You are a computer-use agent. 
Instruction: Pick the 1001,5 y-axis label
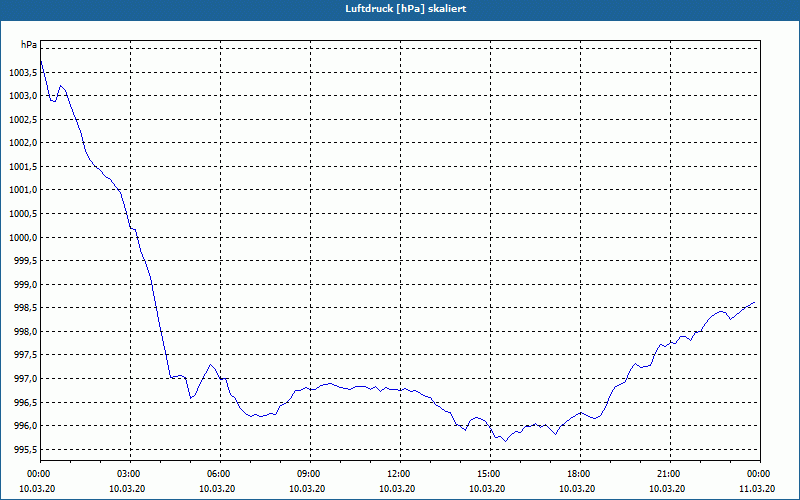coord(23,167)
